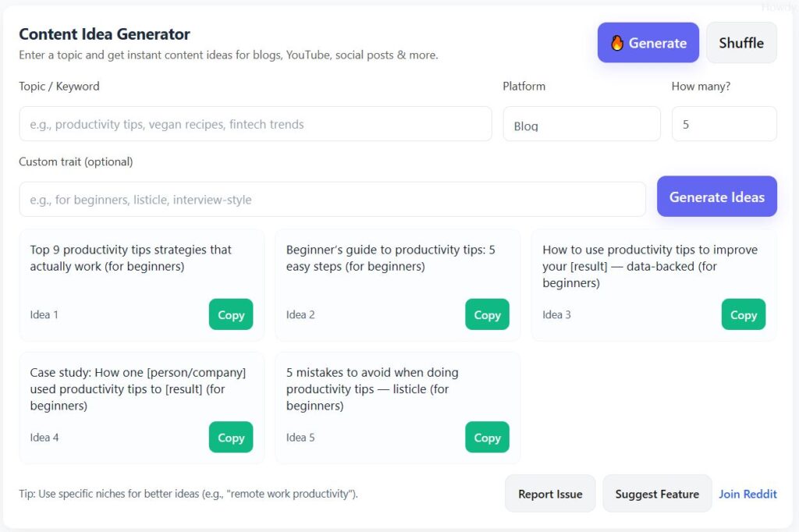
Task: Click the How many? number field showing 5
Action: pos(723,123)
